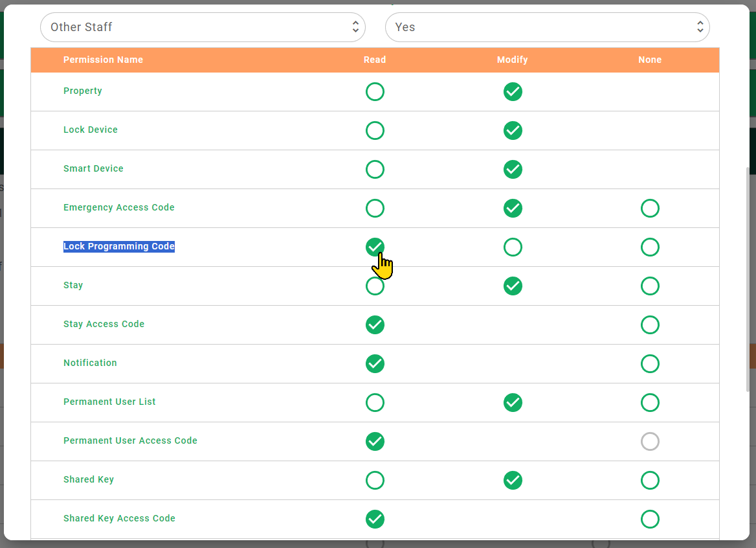
Task: Open the Yes dropdown selector
Action: (x=547, y=27)
